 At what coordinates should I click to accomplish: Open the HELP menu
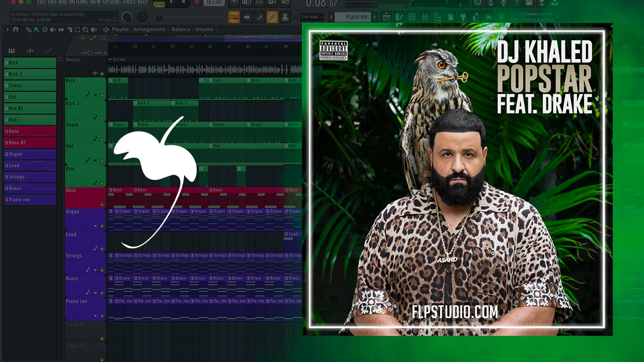coord(143,2)
